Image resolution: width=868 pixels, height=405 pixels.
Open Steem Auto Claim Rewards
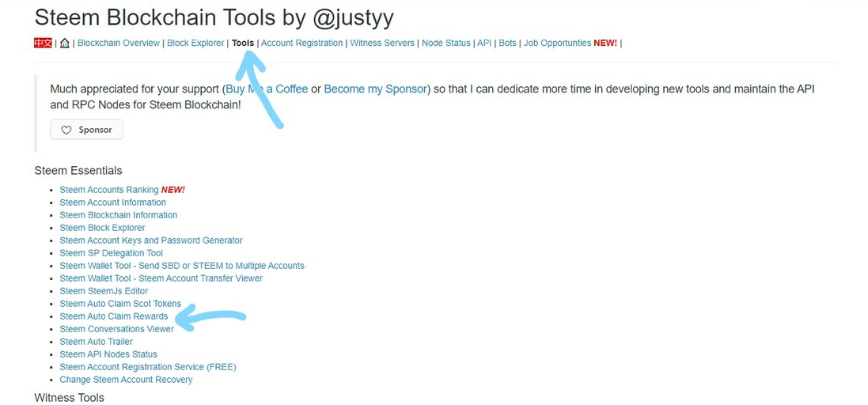[113, 316]
